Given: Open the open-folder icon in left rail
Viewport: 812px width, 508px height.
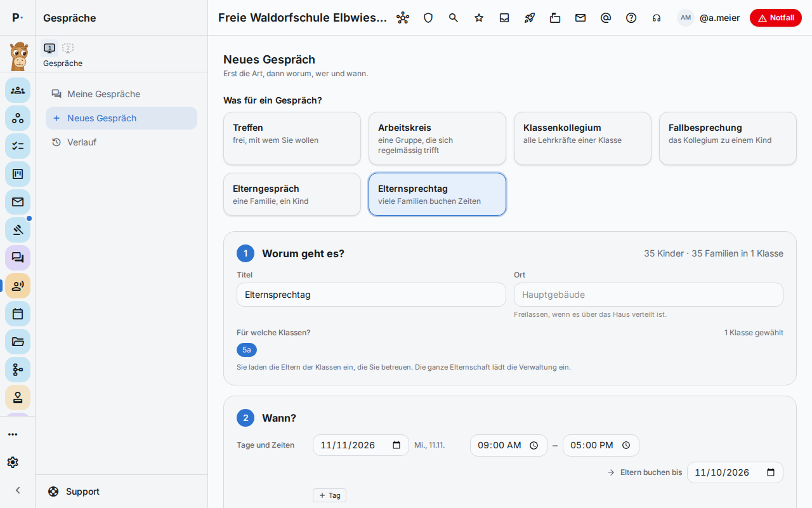Looking at the screenshot, I should (18, 342).
